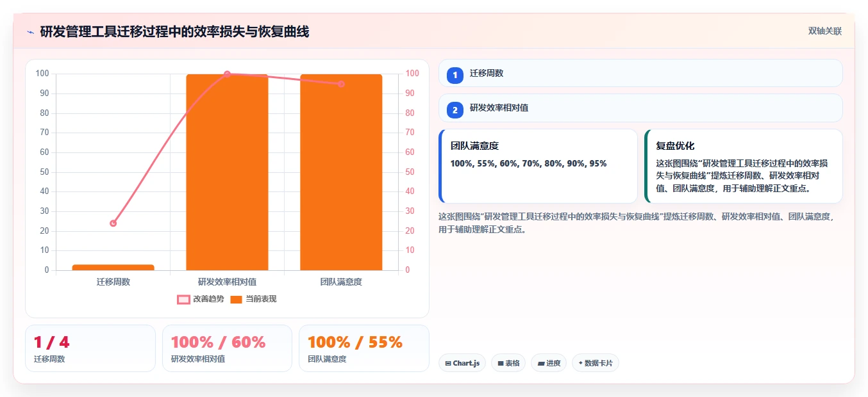This screenshot has height=397, width=868.
Task: Click the 迁移周数 x-axis label
Action: (x=113, y=282)
